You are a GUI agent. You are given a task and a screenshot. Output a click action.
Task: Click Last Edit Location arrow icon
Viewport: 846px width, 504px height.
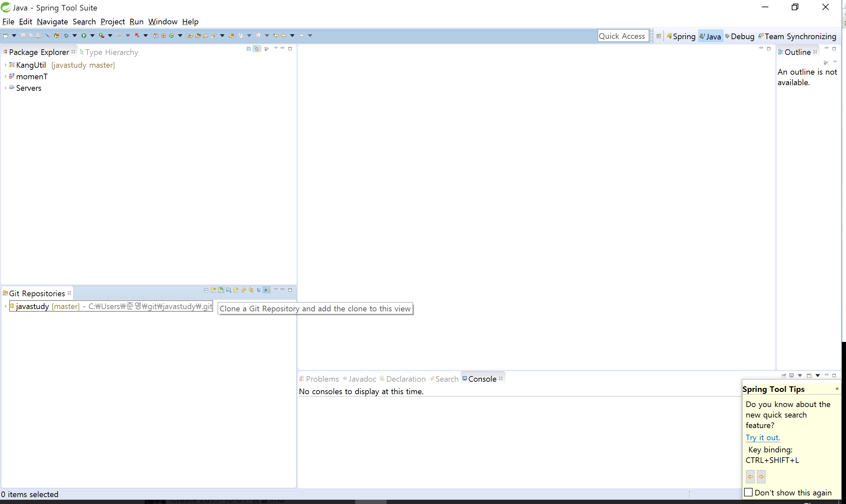(x=276, y=36)
